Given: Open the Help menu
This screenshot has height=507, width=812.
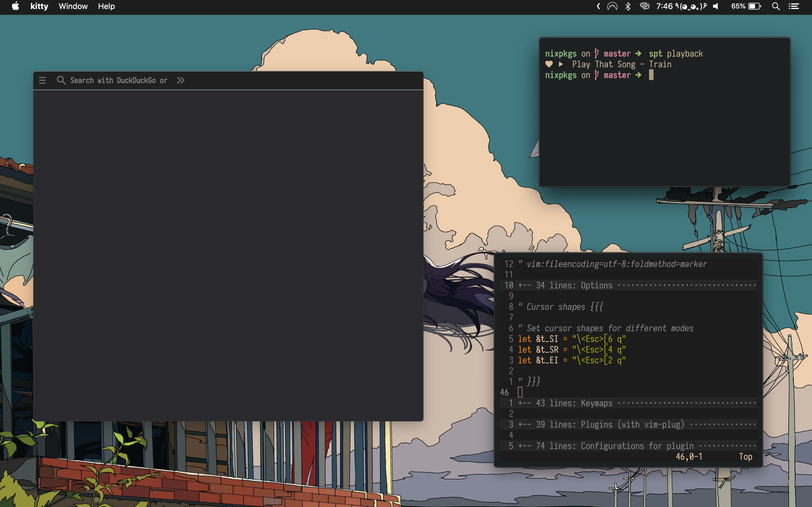Looking at the screenshot, I should (x=106, y=6).
